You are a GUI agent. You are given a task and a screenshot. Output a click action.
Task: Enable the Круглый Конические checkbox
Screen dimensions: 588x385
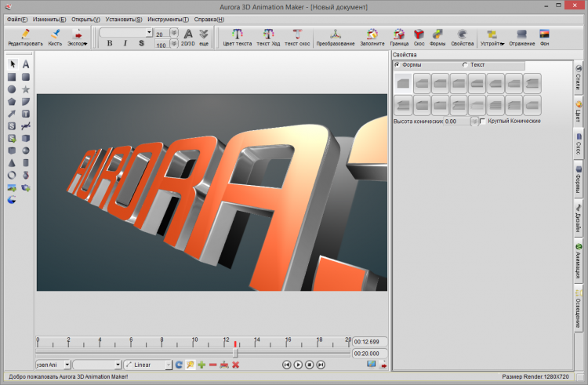point(482,122)
